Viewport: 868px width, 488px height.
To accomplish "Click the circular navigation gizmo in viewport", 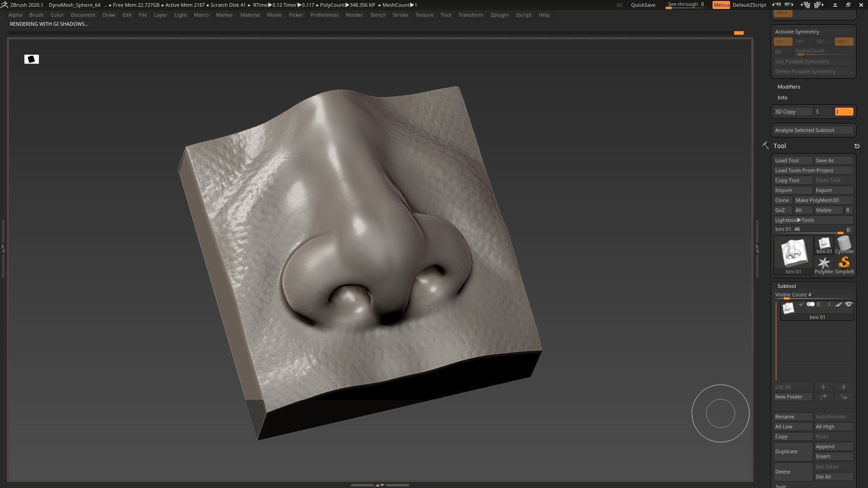I will coord(720,413).
